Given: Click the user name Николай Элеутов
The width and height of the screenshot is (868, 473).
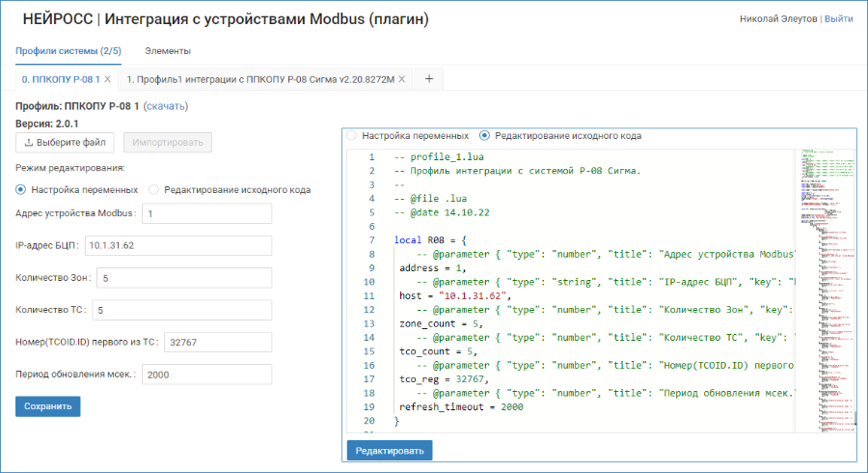Looking at the screenshot, I should point(778,19).
